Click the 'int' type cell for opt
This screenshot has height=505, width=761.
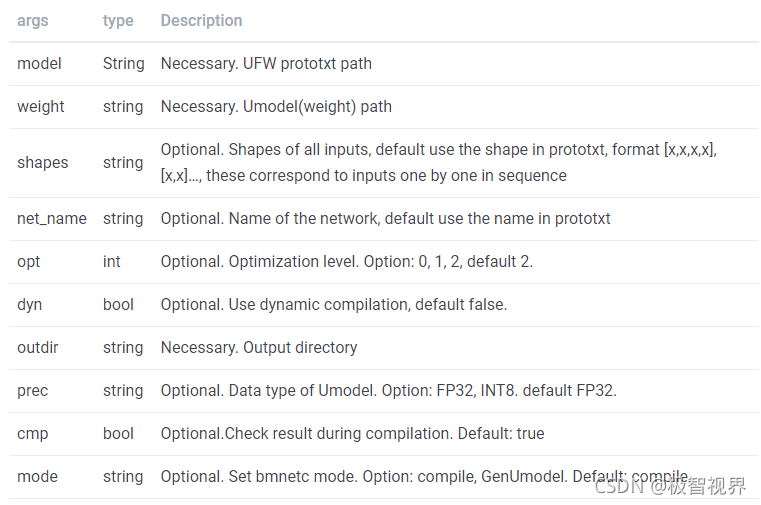(111, 261)
